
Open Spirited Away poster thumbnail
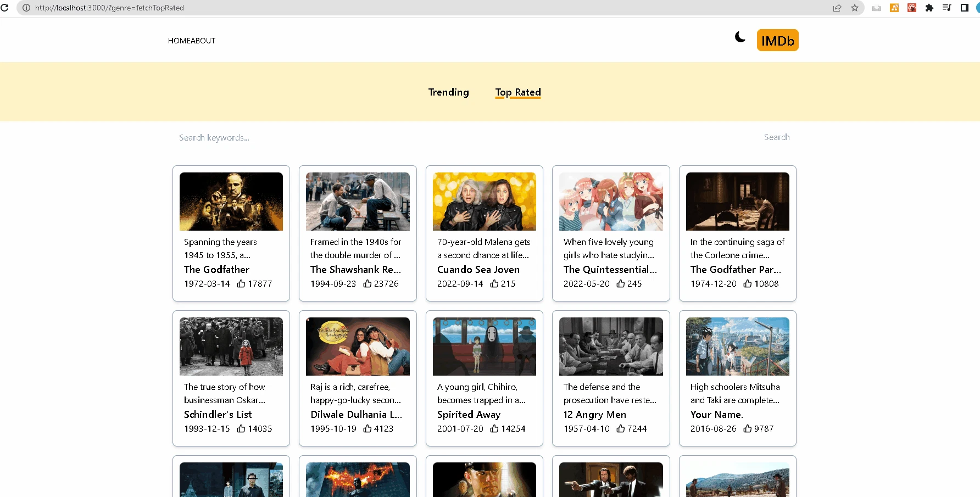tap(485, 347)
